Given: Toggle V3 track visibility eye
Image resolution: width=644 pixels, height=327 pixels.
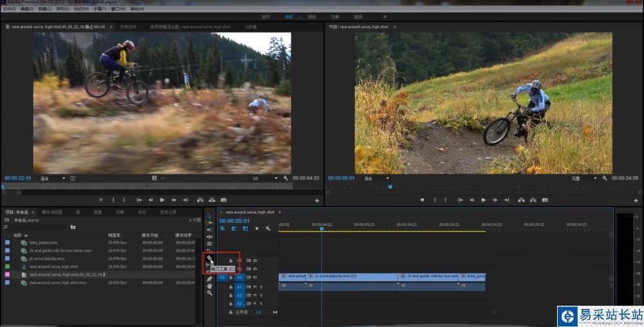Looking at the screenshot, I should click(x=254, y=261).
